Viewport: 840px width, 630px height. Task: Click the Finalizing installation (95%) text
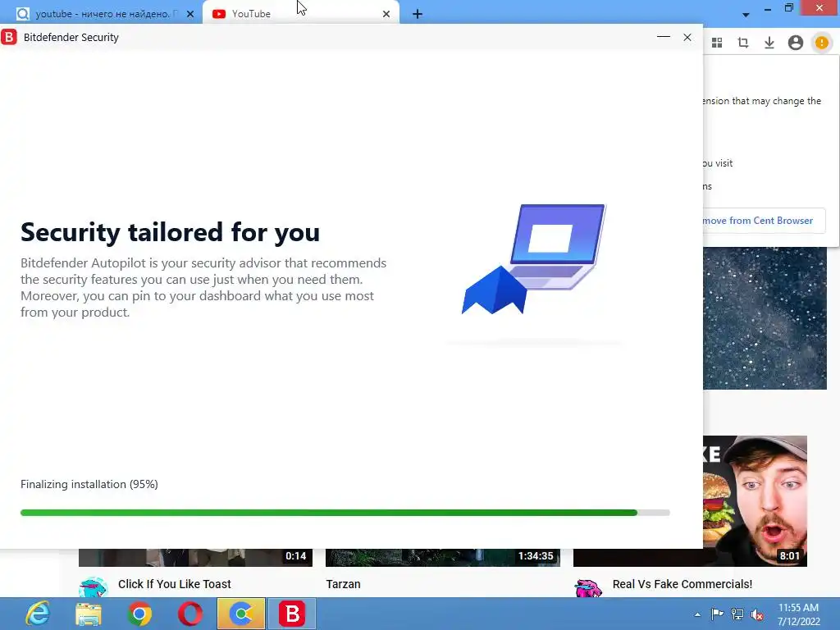click(x=89, y=484)
